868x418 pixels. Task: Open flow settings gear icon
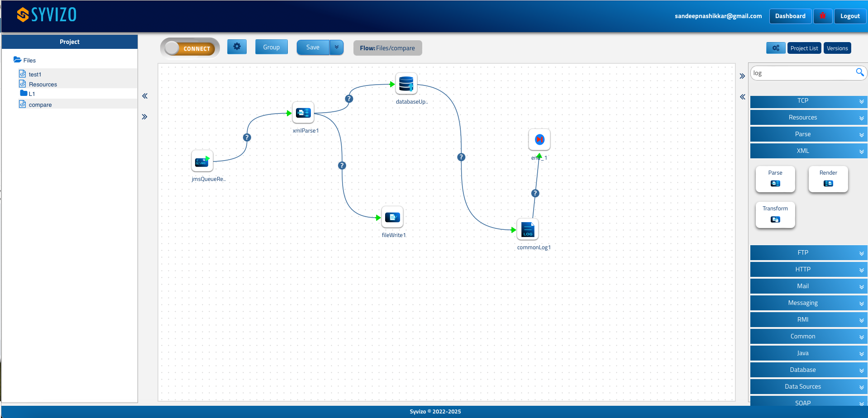click(237, 47)
